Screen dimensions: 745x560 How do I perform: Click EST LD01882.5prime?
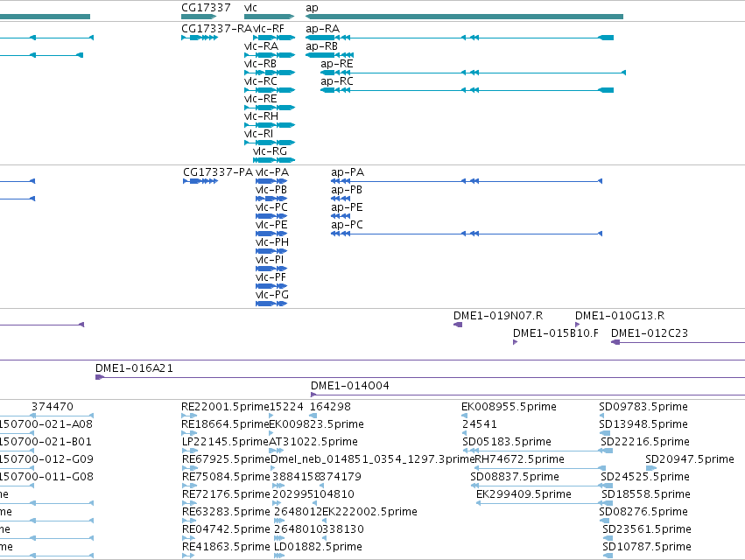[319, 547]
